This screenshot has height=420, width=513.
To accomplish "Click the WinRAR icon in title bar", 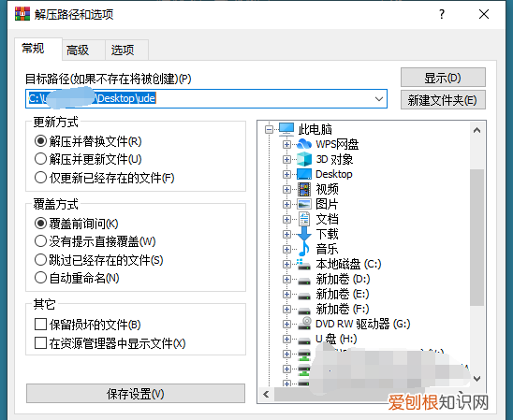I will [22, 14].
